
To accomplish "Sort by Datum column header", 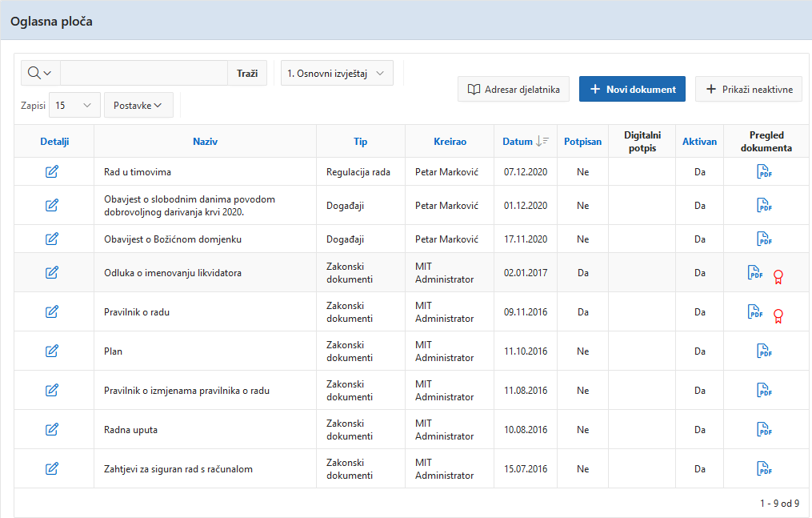I will 517,141.
